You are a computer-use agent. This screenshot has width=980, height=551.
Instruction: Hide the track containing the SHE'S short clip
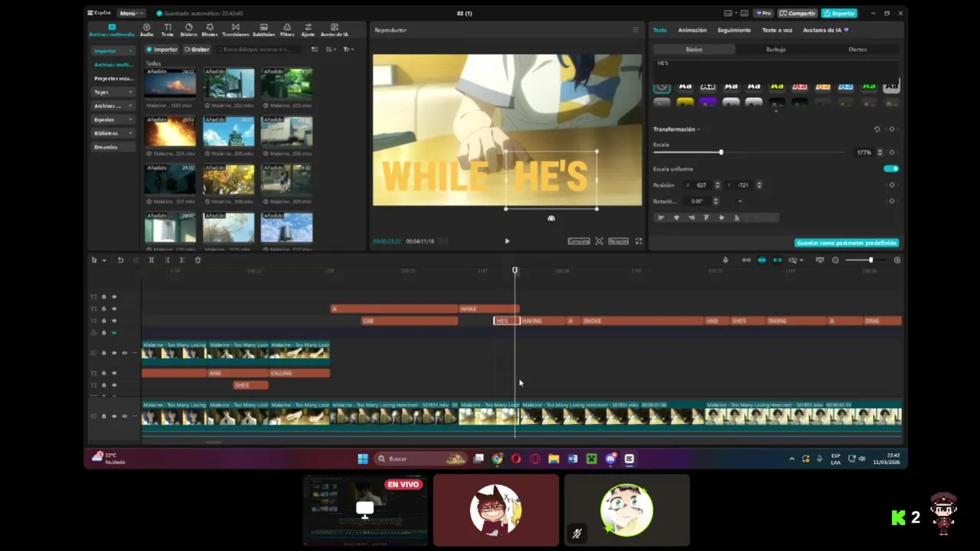tap(114, 386)
